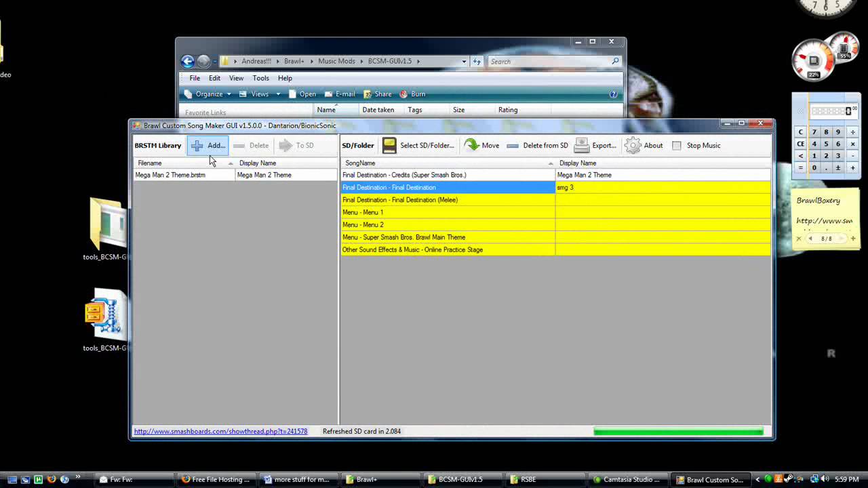Select Mega Man 2 Theme.brstm library file

pyautogui.click(x=184, y=175)
